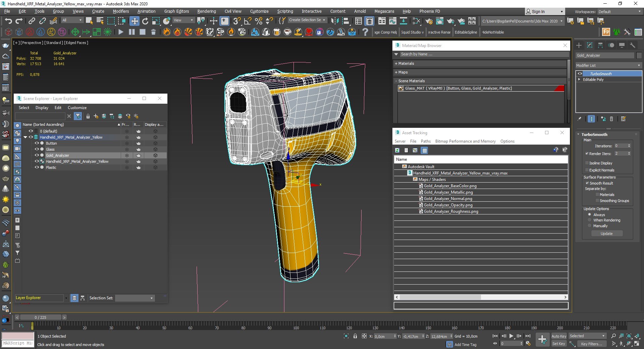Viewport: 644px width, 349px height.
Task: Open the Zoom Extents navigation icon
Action: (x=629, y=336)
